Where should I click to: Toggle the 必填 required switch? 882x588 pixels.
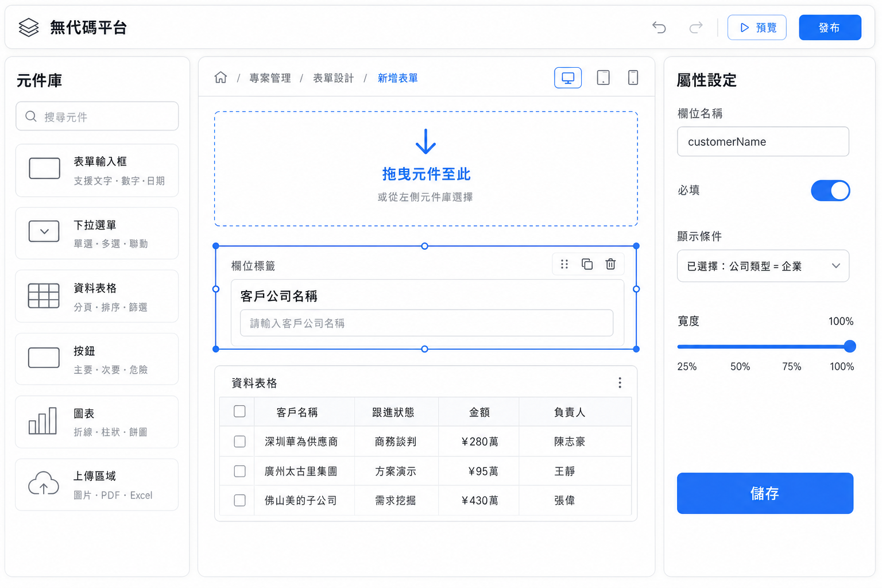coord(830,191)
